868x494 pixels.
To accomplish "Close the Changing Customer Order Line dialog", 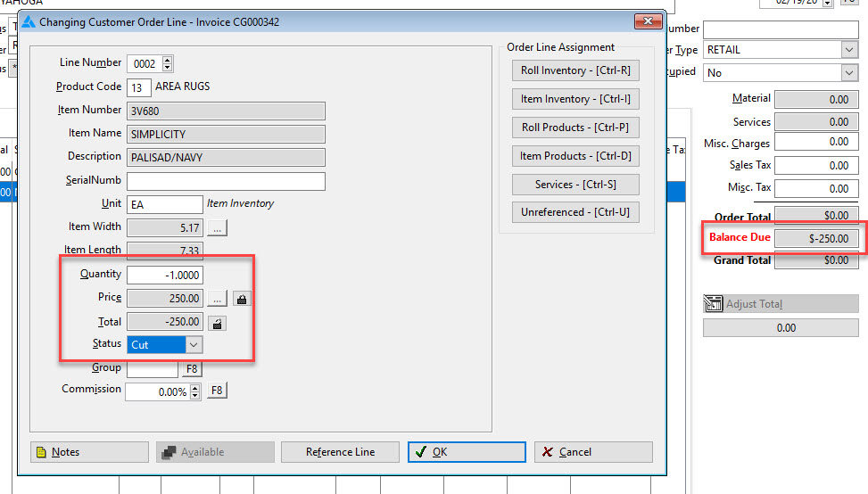I will 648,21.
